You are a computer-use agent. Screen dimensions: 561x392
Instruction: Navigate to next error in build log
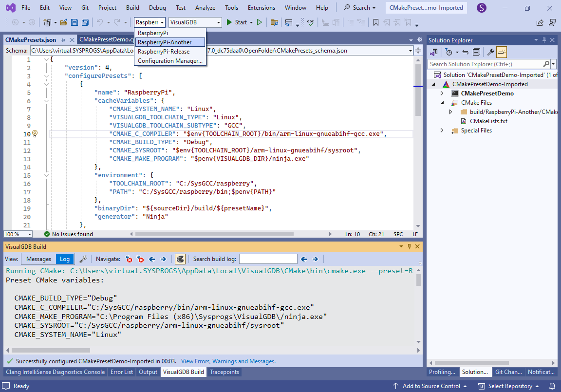140,259
